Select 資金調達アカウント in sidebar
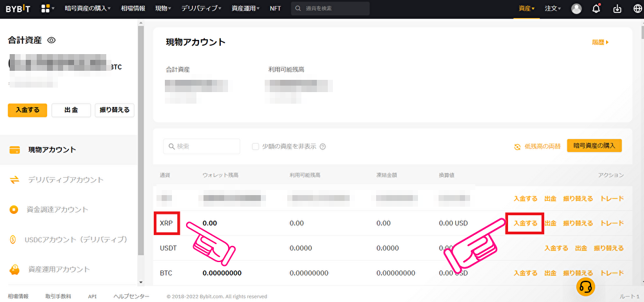The height and width of the screenshot is (302, 644). 69,210
